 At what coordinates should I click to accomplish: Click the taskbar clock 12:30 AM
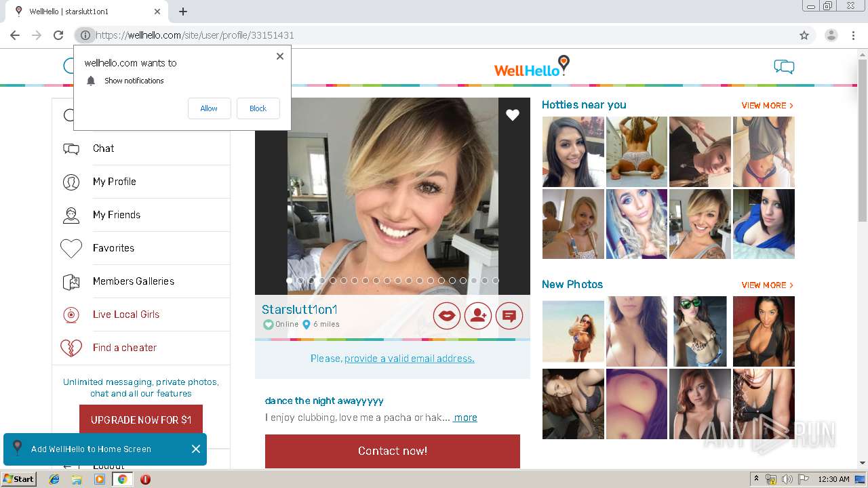coord(833,479)
